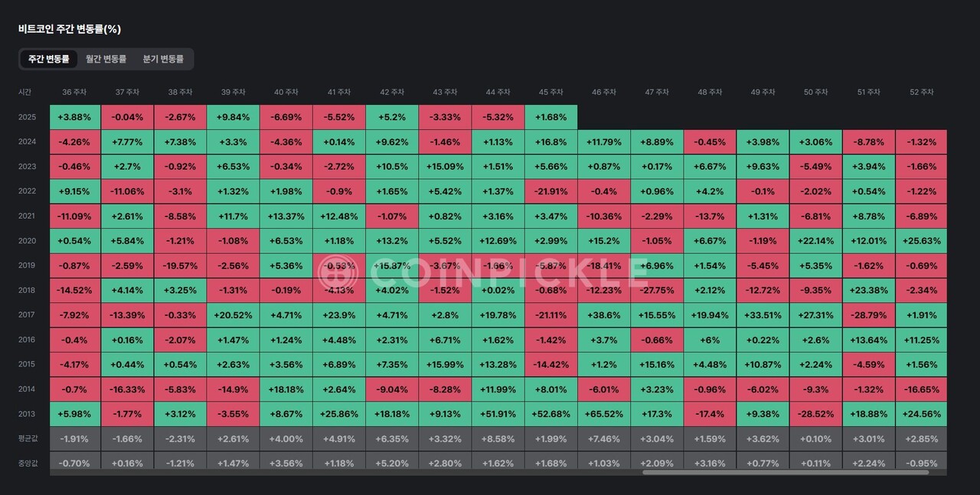Click the 36 주차 column header

click(75, 93)
